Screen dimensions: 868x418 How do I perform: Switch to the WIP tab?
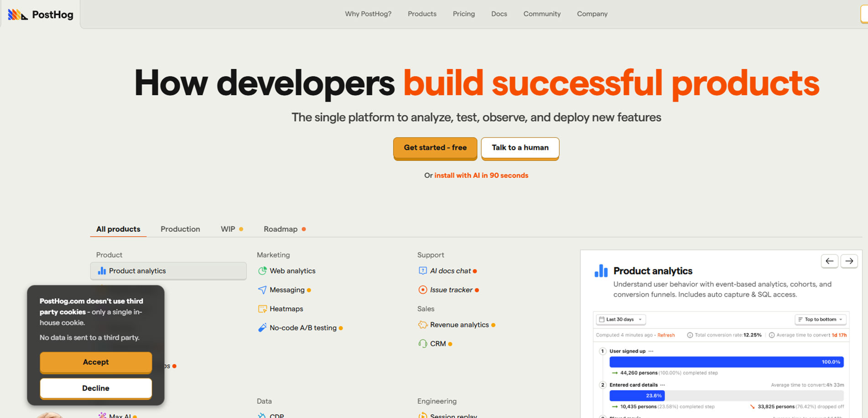[x=231, y=229]
